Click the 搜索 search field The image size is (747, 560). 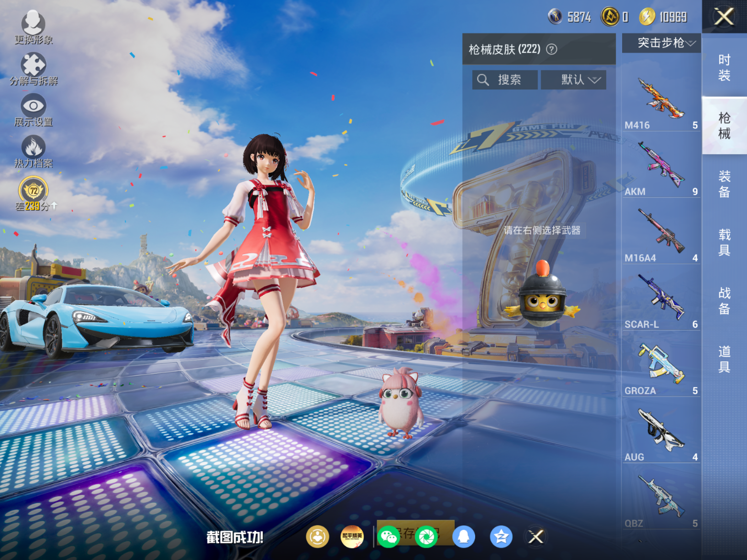click(505, 79)
